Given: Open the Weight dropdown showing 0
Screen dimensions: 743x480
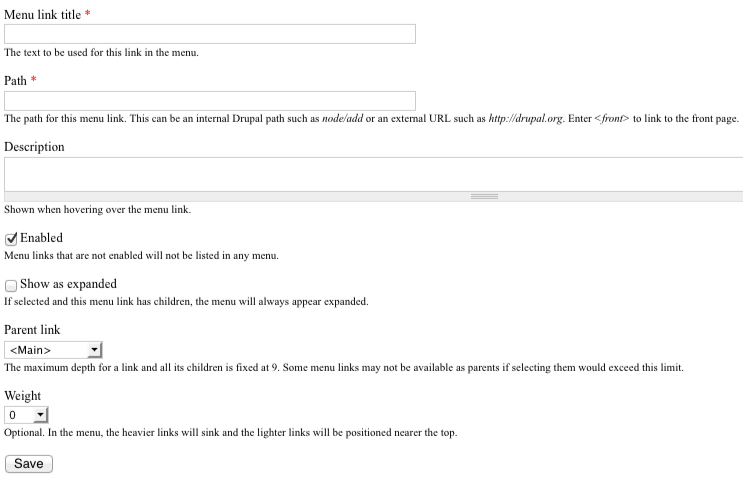Looking at the screenshot, I should click(x=27, y=414).
